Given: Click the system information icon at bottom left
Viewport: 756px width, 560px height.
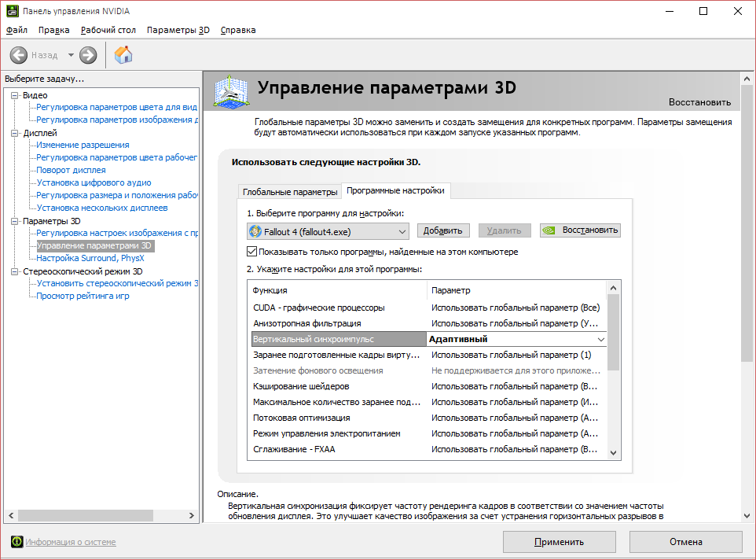Looking at the screenshot, I should click(x=17, y=542).
